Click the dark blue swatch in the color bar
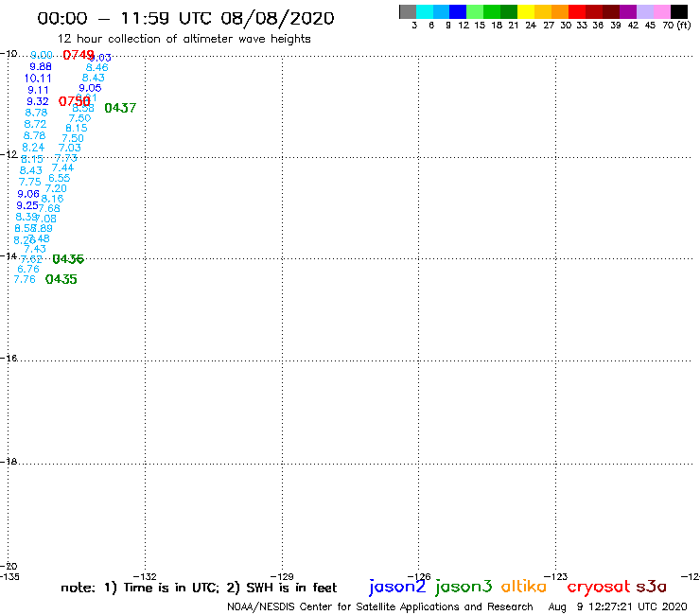Image resolution: width=700 pixels, height=615 pixels. click(458, 11)
